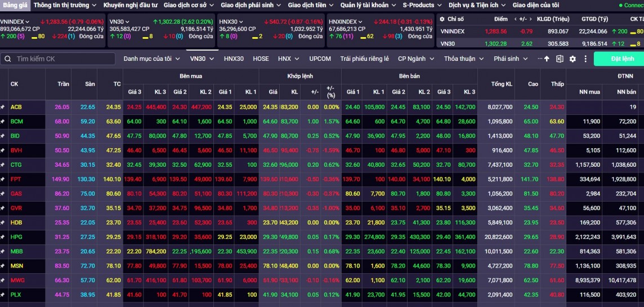
Task: Switch to the HOSE tab
Action: pos(261,59)
